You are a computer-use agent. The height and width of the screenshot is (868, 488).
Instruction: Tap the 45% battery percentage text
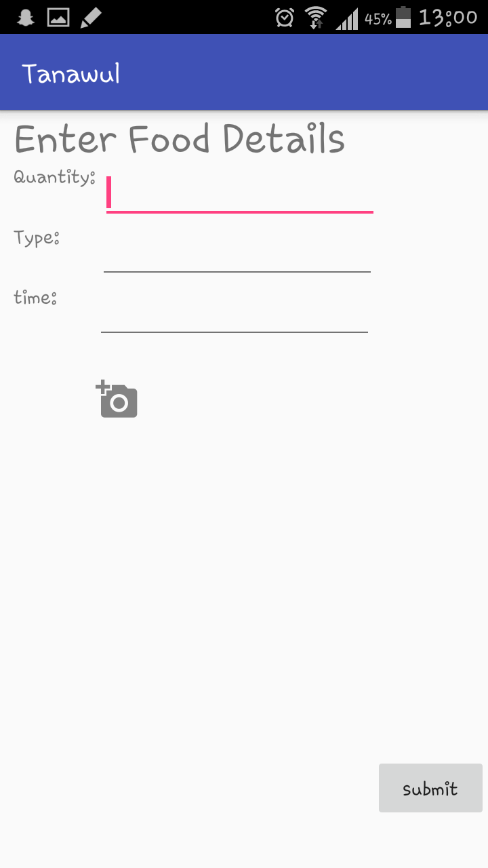[378, 19]
